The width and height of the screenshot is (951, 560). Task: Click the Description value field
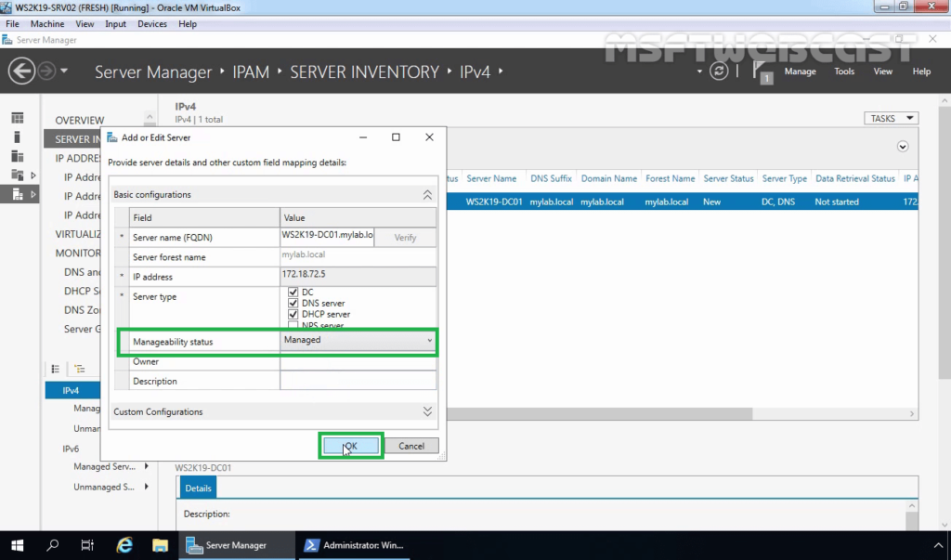tap(358, 381)
